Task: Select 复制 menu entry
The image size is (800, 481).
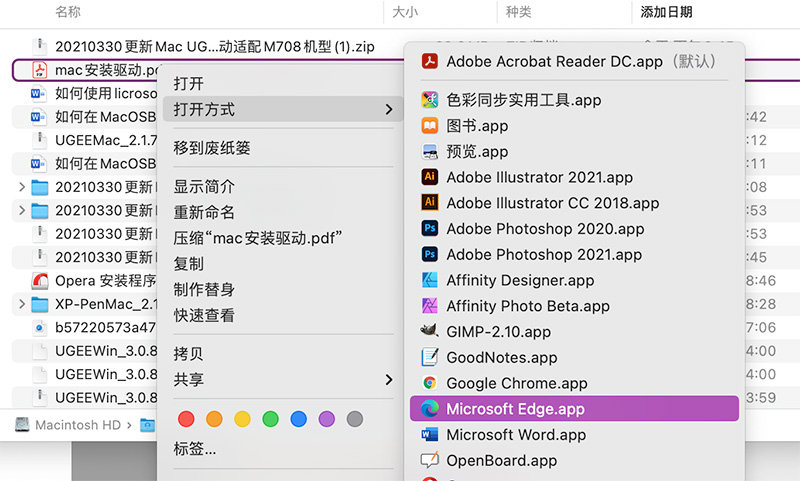Action: pyautogui.click(x=283, y=263)
